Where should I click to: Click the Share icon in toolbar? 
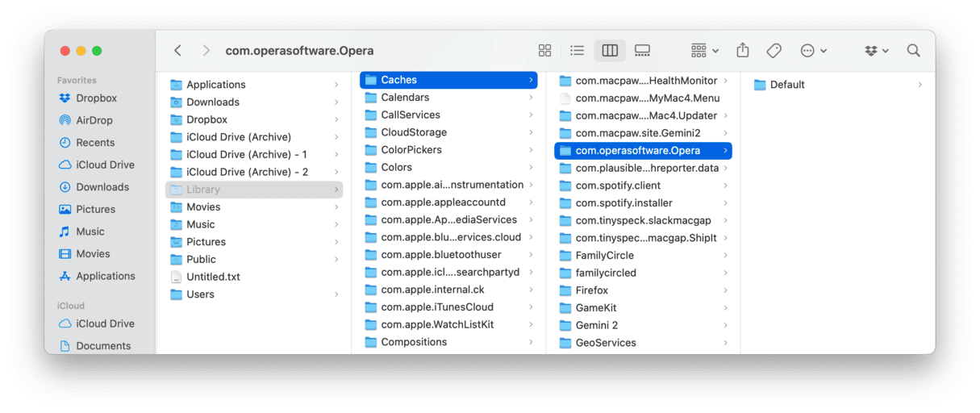coord(743,51)
